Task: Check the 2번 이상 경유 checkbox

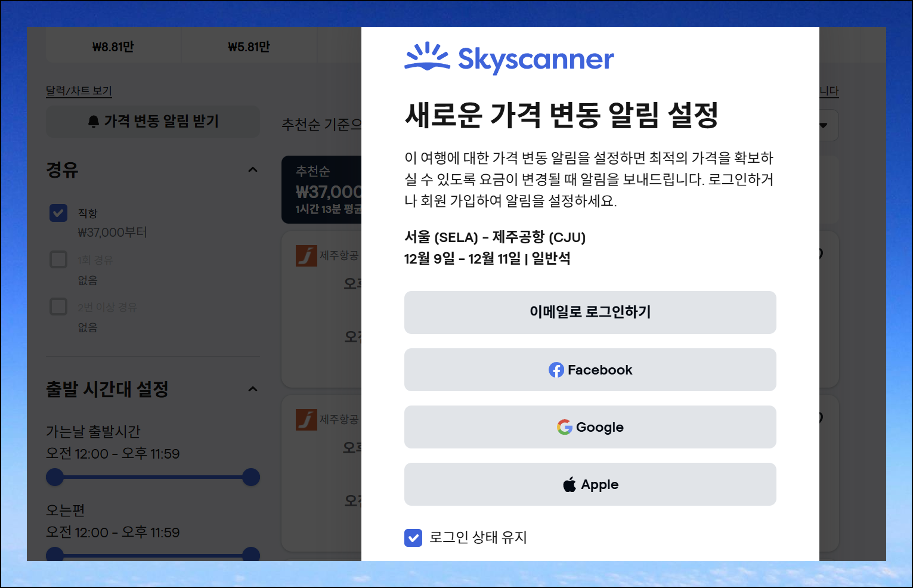Action: pyautogui.click(x=58, y=307)
